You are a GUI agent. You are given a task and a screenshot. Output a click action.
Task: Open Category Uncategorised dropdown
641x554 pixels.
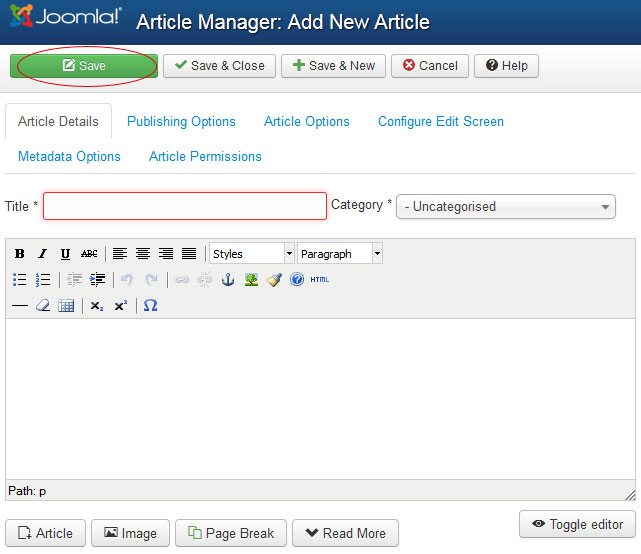506,207
